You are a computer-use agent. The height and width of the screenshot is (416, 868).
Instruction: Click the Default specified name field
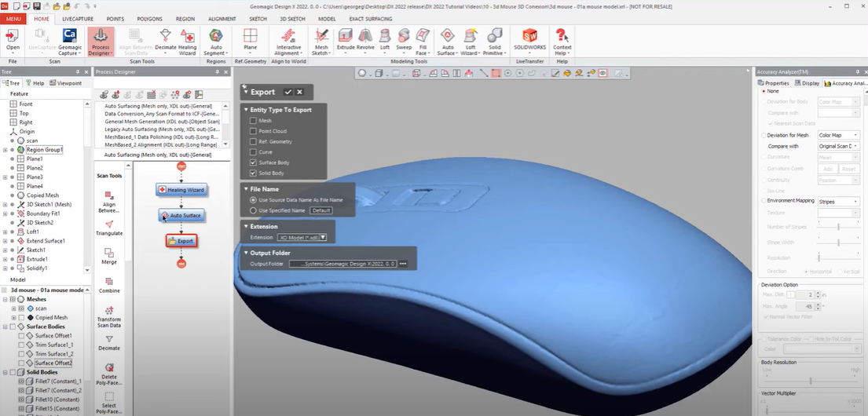(321, 210)
